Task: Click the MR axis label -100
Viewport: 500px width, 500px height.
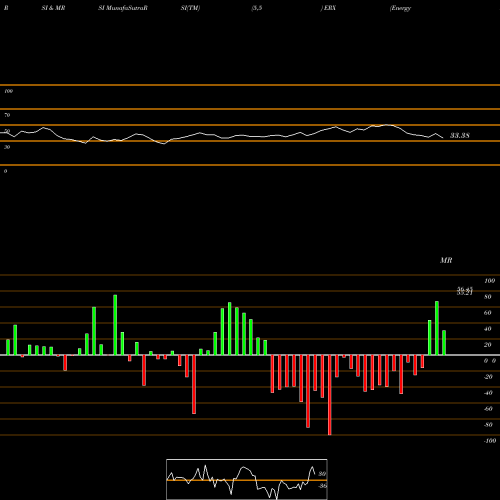Action: click(x=489, y=441)
